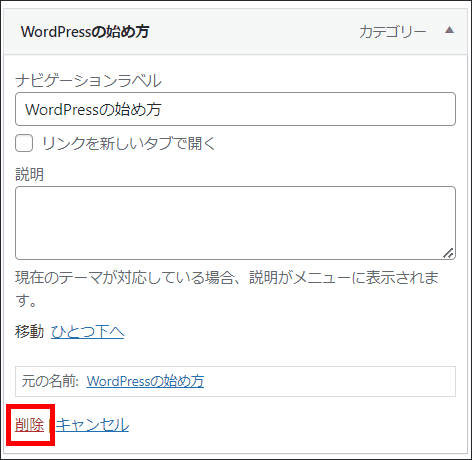
Task: Click the textarea resize grip icon
Action: pos(448,253)
